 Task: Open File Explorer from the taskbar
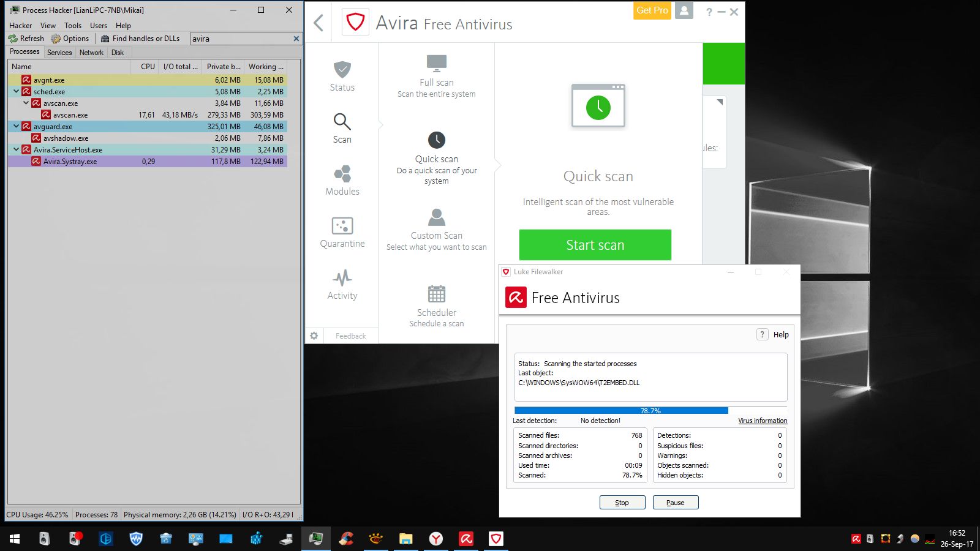(x=406, y=539)
